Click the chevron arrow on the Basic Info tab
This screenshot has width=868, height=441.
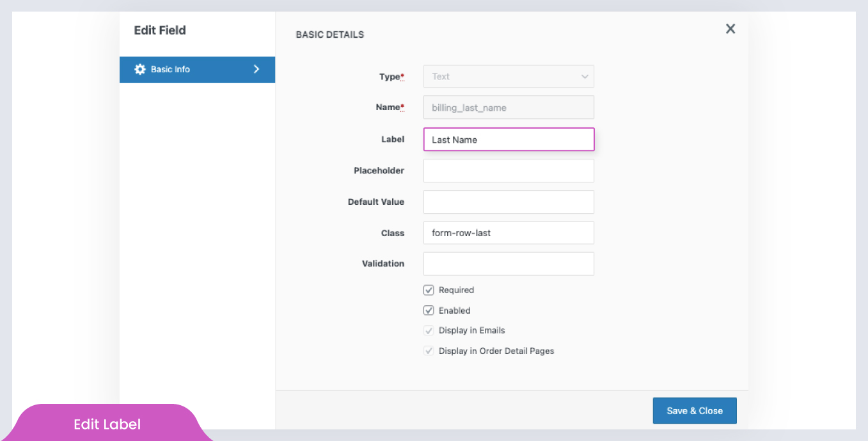coord(256,69)
